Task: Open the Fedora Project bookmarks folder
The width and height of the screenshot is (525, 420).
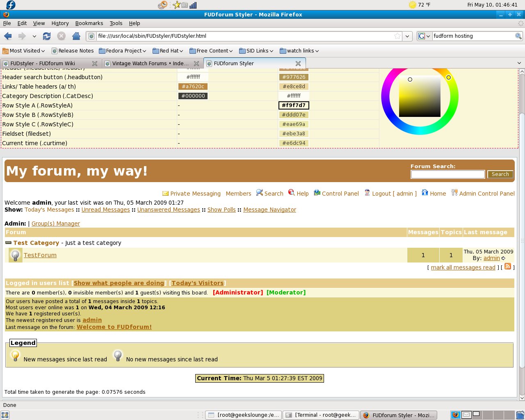Action: pyautogui.click(x=122, y=51)
